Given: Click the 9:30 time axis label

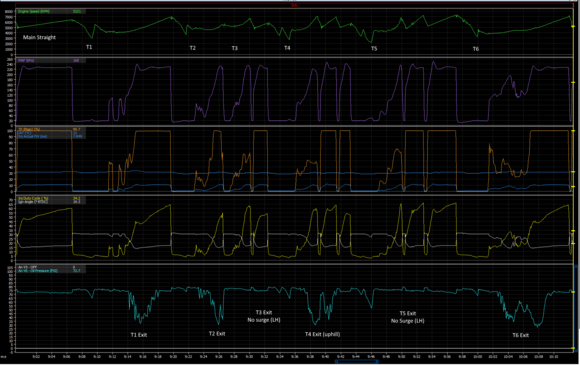Looking at the screenshot, I should click(x=249, y=357).
